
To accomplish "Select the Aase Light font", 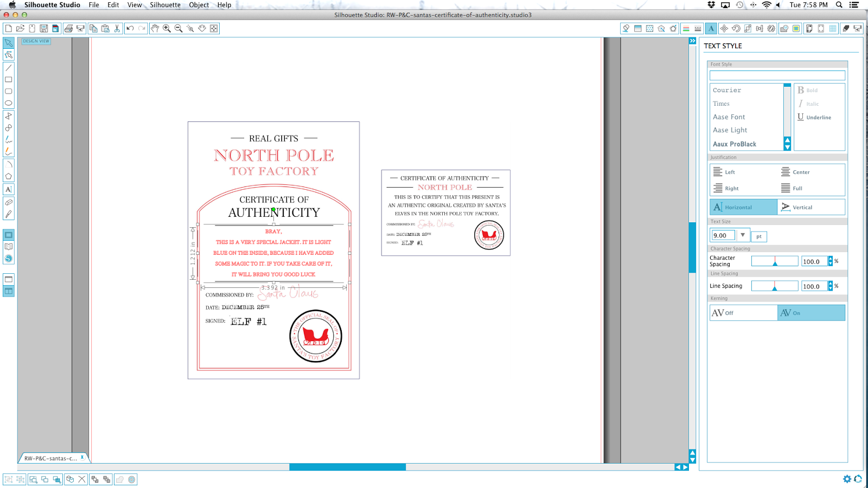I will [x=730, y=130].
